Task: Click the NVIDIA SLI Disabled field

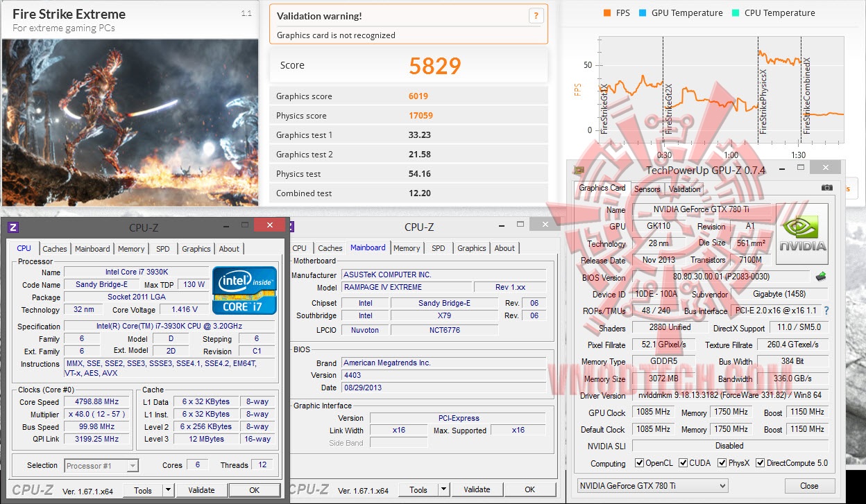Action: pos(729,446)
